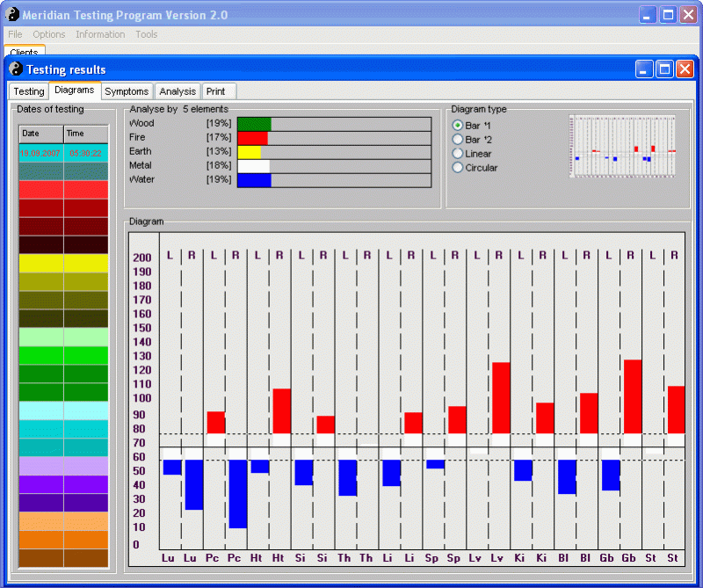Screen dimensions: 703x588
Task: Open the Information menu
Action: click(x=100, y=34)
